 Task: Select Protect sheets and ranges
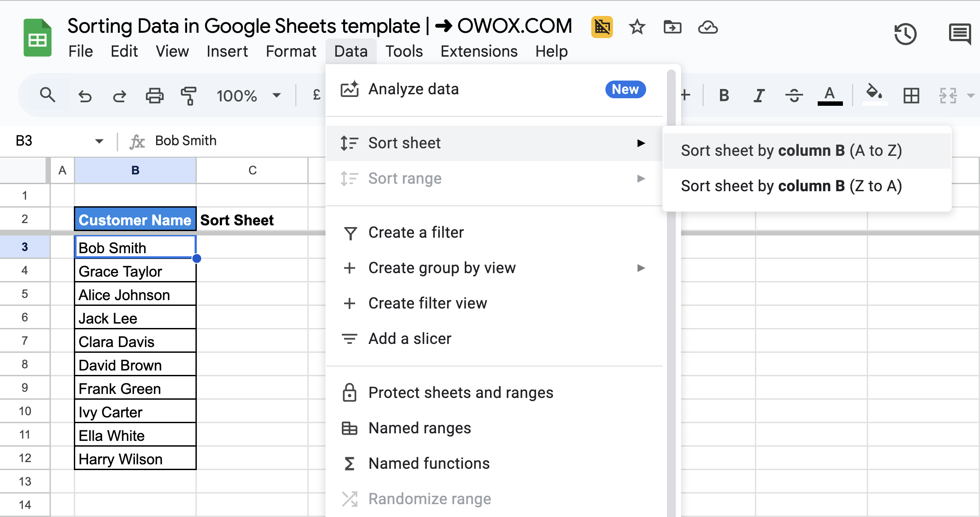[x=460, y=393]
